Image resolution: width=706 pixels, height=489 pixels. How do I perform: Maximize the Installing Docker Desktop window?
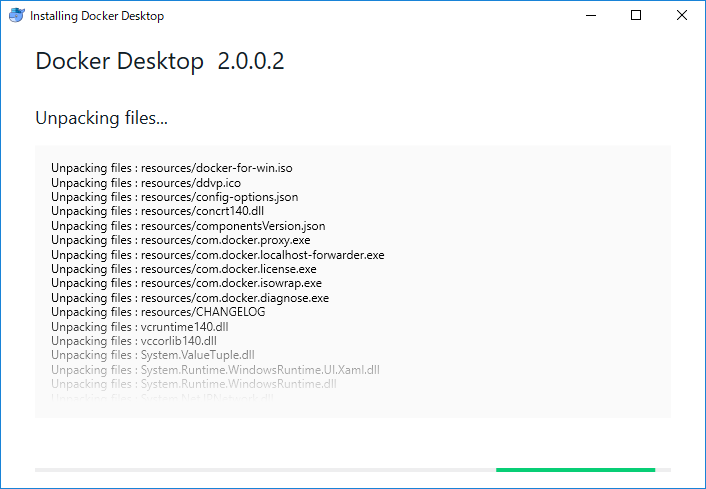tap(636, 15)
